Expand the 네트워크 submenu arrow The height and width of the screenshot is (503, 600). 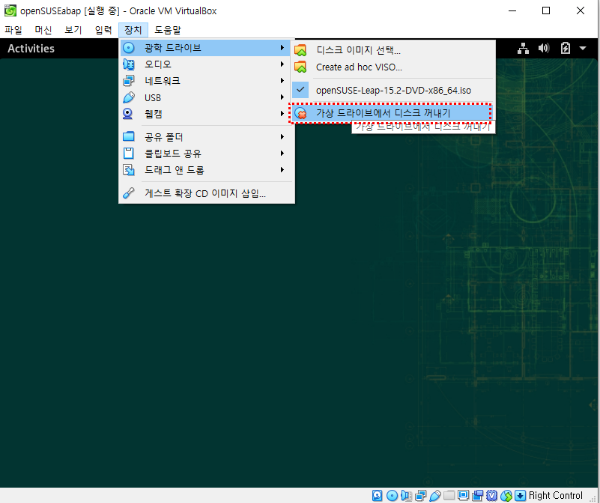pyautogui.click(x=282, y=81)
